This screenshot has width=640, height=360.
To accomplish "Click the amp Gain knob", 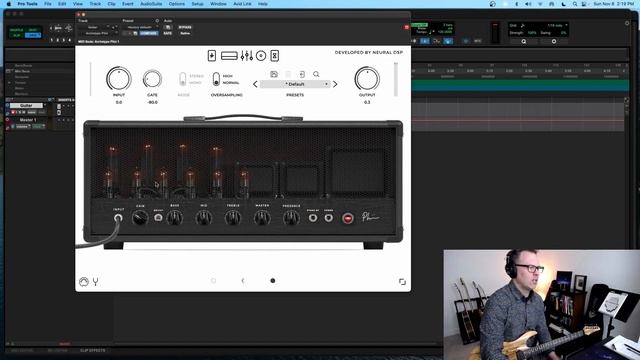I will coord(140,218).
